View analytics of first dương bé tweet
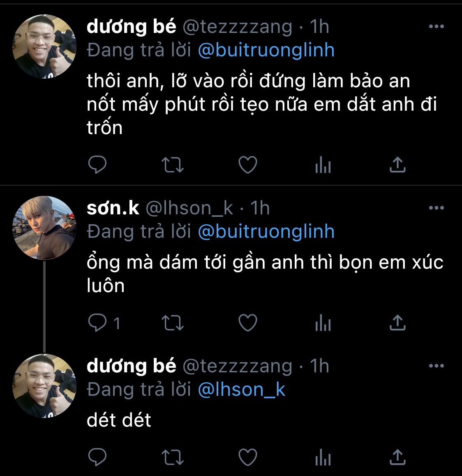The width and height of the screenshot is (462, 476). tap(323, 165)
